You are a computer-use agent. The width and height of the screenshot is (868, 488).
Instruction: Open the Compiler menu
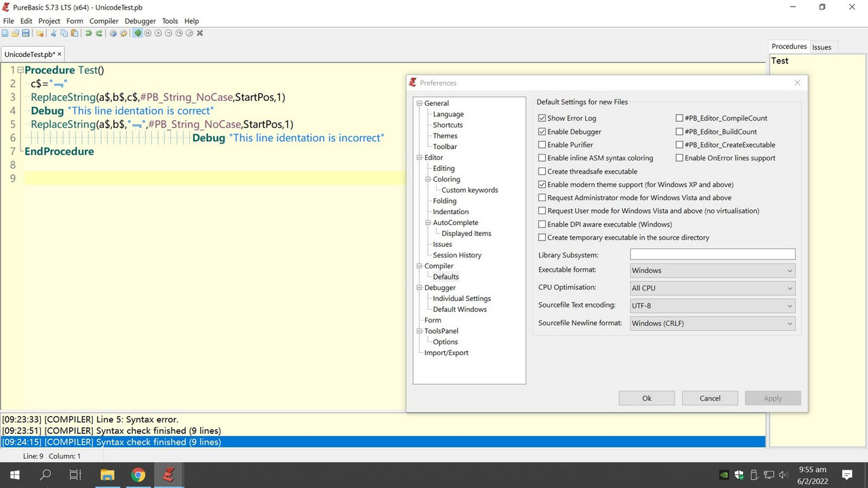(104, 21)
